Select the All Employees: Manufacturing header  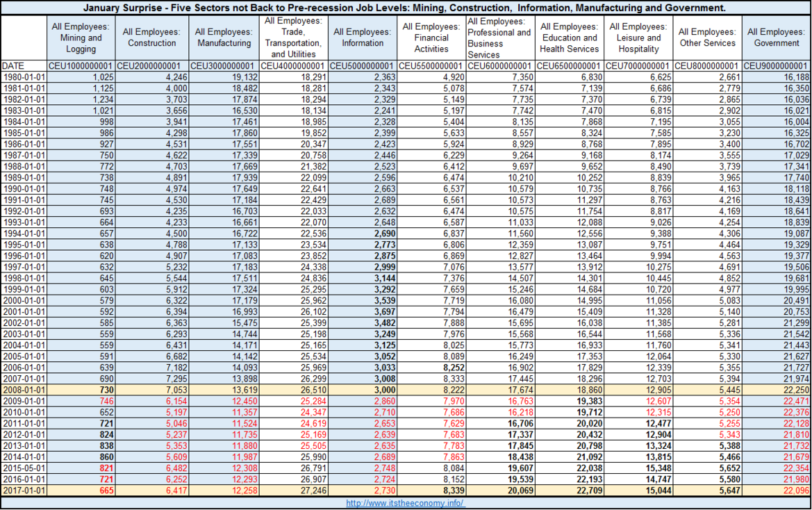point(224,38)
